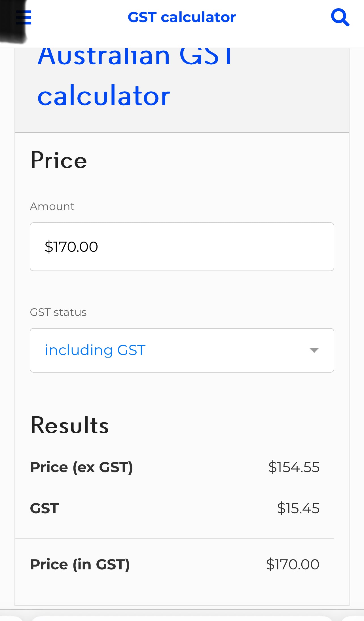The height and width of the screenshot is (621, 364).
Task: Click the Results section heading
Action: [69, 425]
